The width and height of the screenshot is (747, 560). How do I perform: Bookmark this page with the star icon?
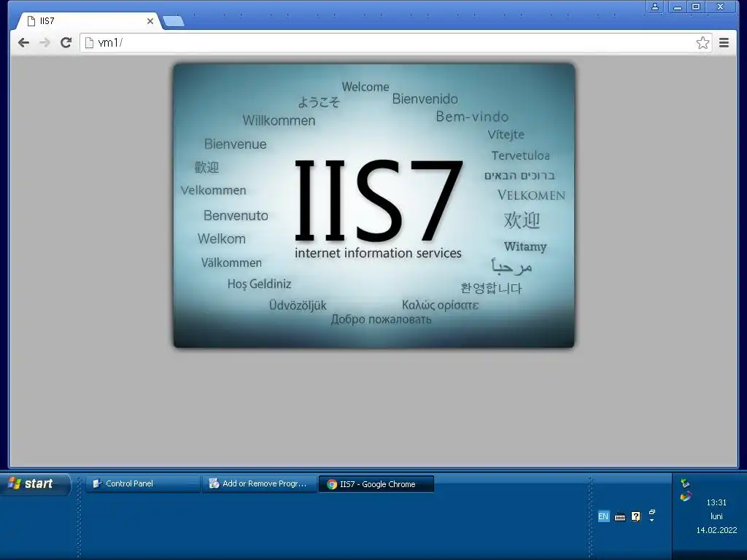(x=703, y=43)
